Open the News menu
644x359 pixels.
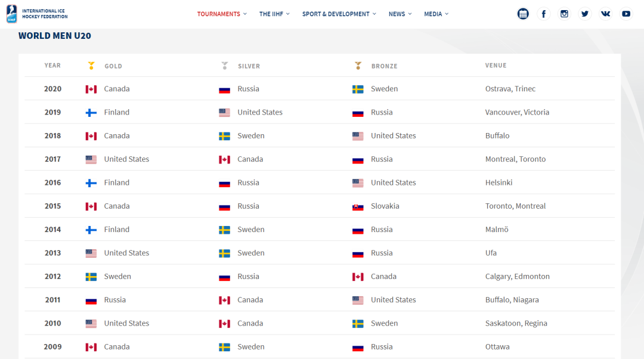pos(400,14)
